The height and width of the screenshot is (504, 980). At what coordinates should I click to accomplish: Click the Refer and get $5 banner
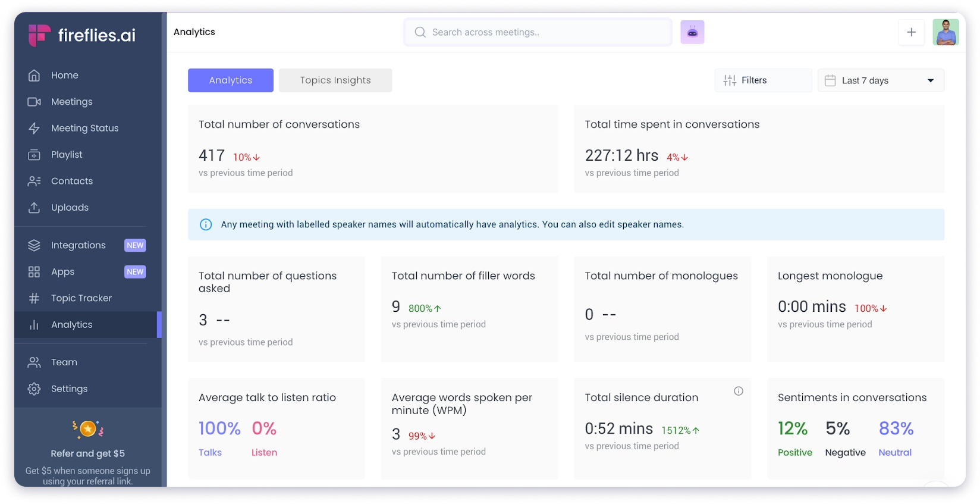88,453
